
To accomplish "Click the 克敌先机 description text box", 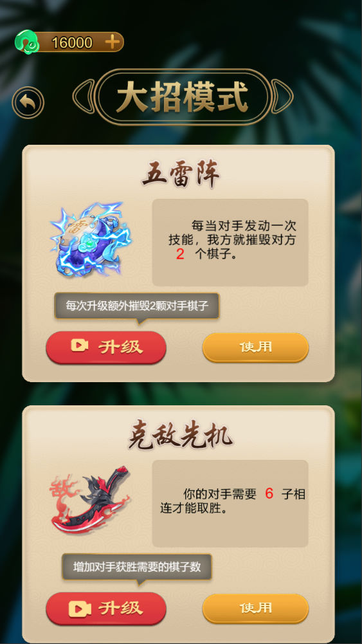I will pos(230,504).
